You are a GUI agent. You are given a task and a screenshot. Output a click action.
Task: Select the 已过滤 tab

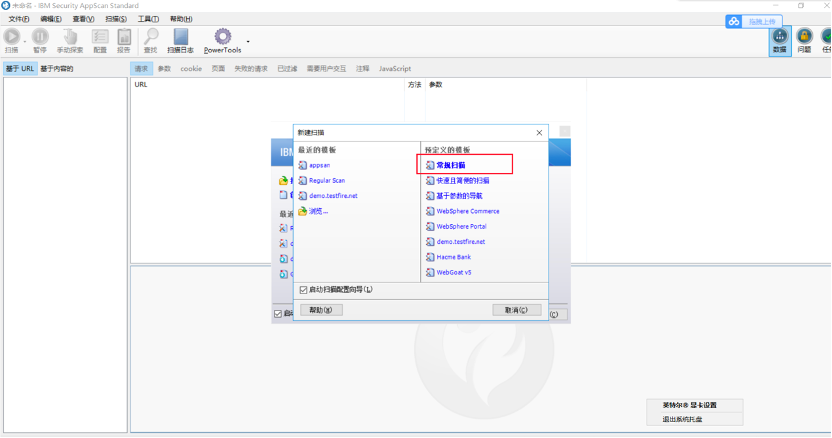(287, 68)
